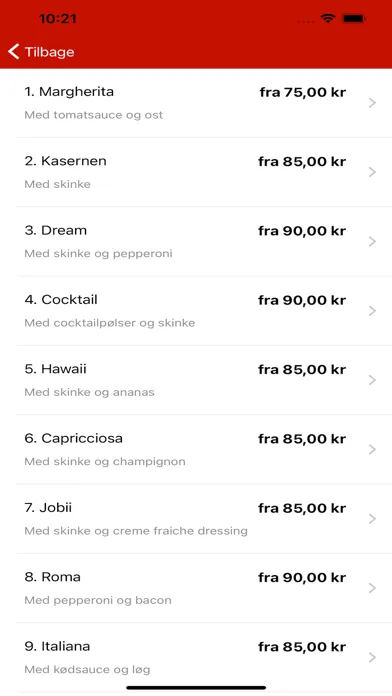Tap the Hawaii price fra 85,00 kr
This screenshot has width=392, height=696.
[x=302, y=369]
